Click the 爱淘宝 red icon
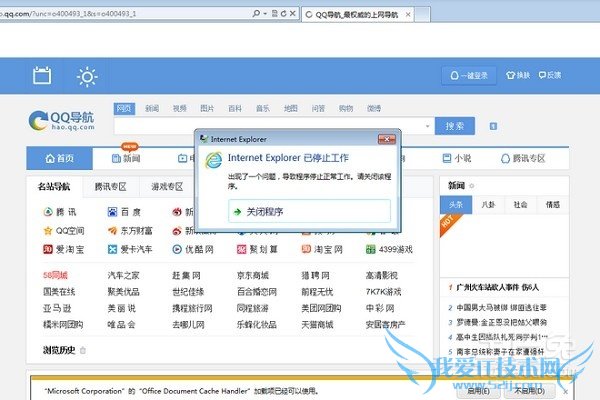The height and width of the screenshot is (400, 600). tap(48, 250)
